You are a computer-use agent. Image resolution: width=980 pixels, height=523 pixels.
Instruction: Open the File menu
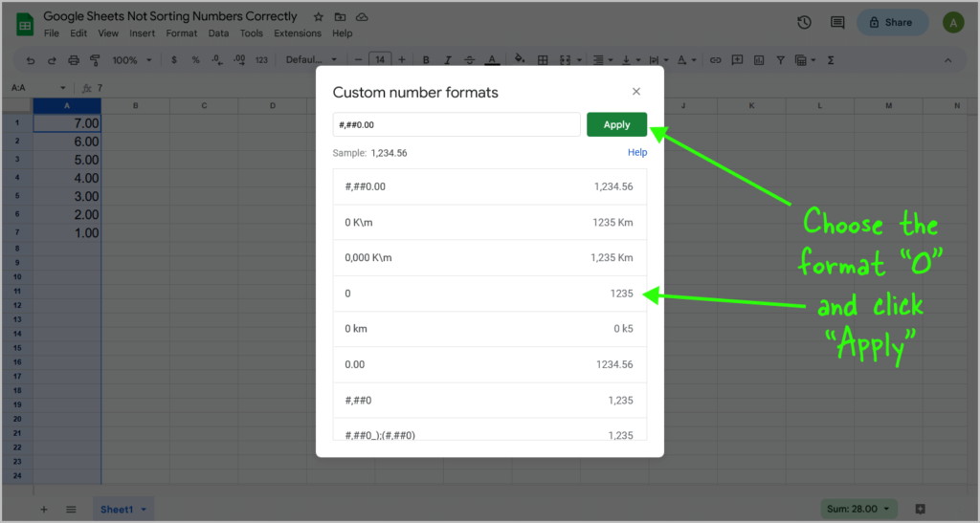tap(52, 33)
